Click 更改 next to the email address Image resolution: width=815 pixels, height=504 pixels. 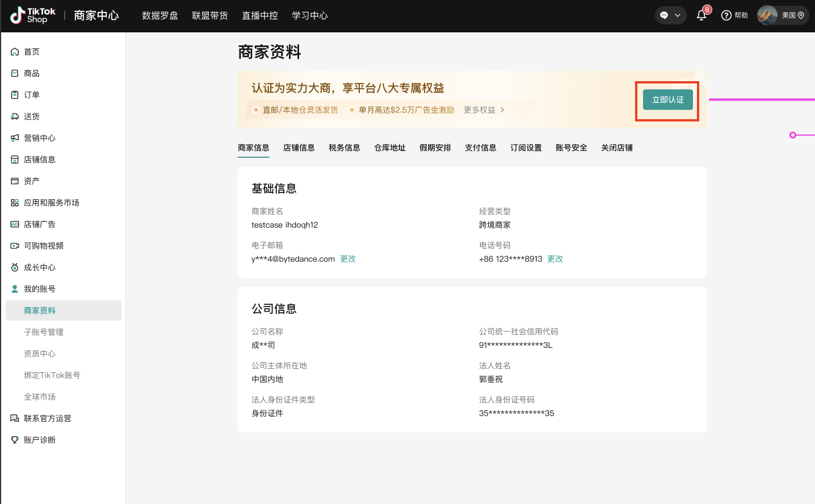click(x=348, y=259)
